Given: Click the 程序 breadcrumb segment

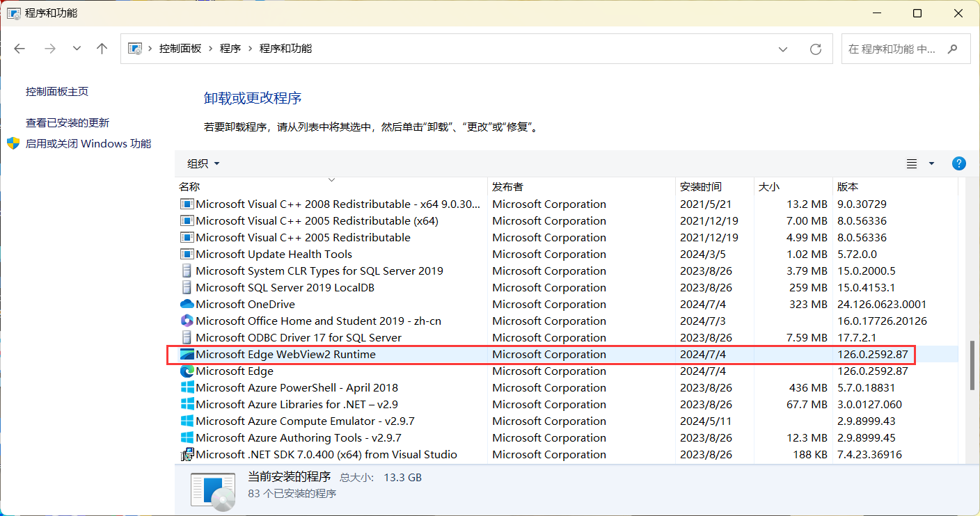Looking at the screenshot, I should pos(230,49).
